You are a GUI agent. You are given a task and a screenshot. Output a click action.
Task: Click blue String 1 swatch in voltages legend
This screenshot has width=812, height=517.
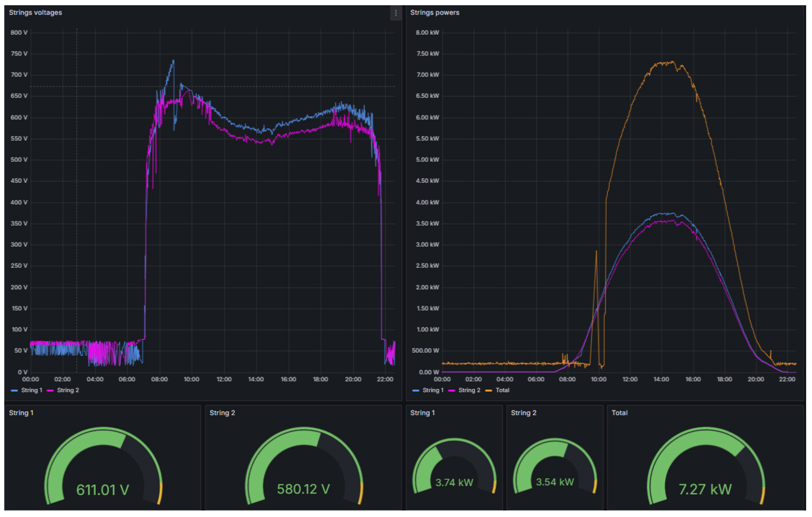coord(14,390)
